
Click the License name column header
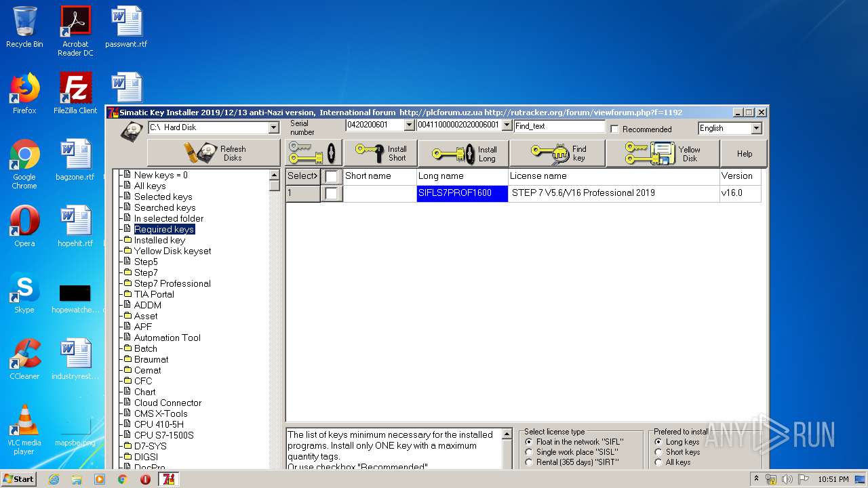[614, 176]
